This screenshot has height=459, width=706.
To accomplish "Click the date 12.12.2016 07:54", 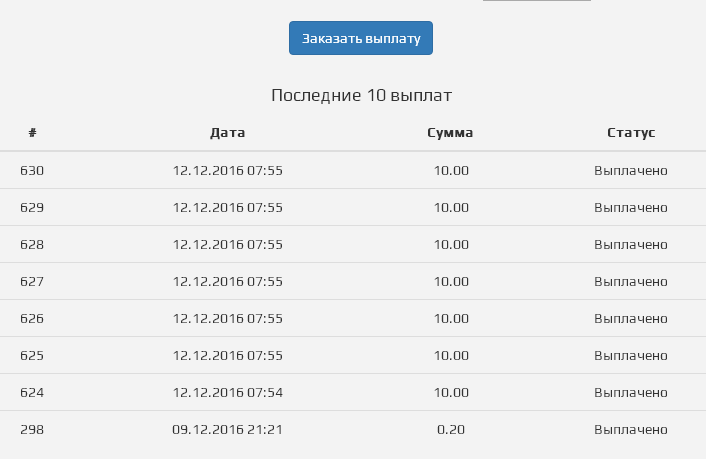I will coord(227,392).
